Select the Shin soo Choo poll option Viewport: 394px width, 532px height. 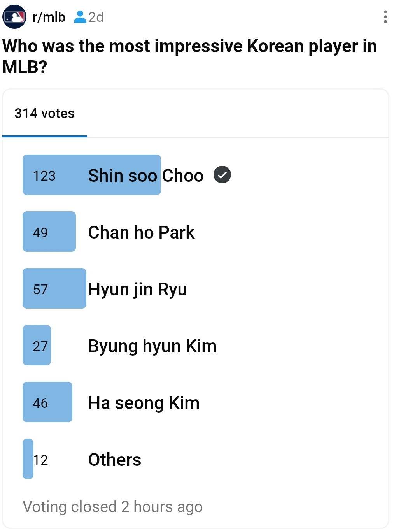point(146,176)
